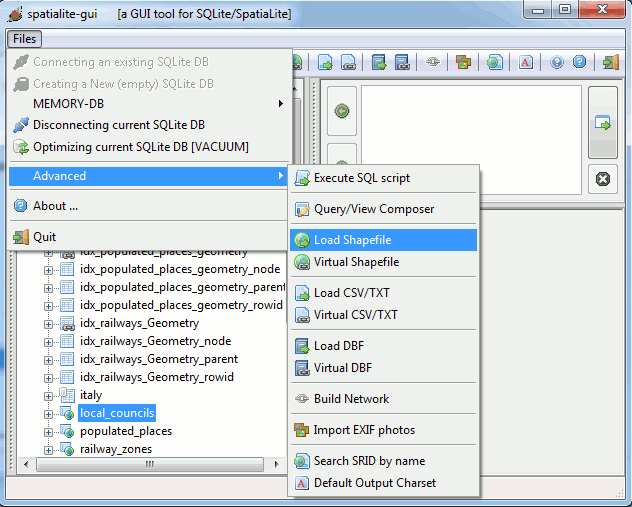Click Load DBF menu entry
Viewport: 632px width, 507px height.
pyautogui.click(x=383, y=346)
